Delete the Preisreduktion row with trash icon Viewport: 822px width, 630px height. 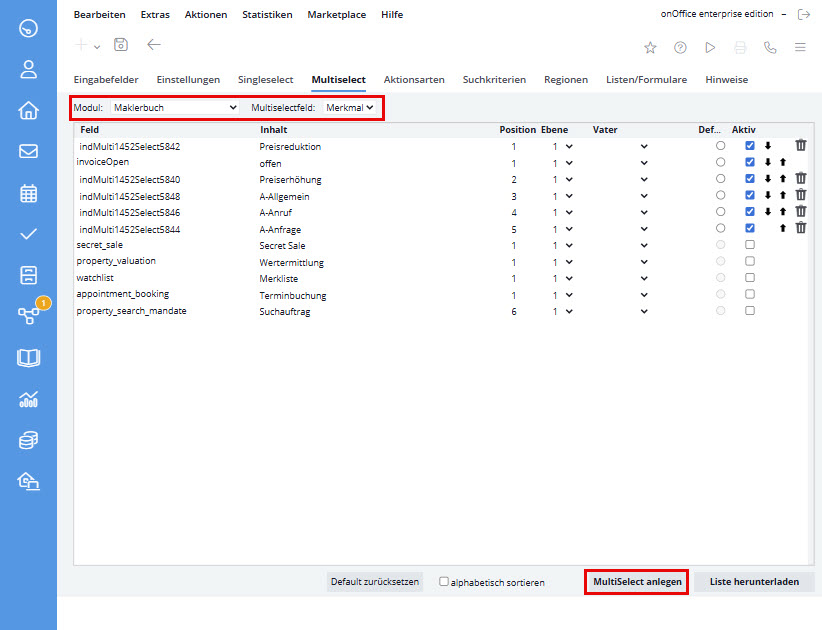click(800, 146)
